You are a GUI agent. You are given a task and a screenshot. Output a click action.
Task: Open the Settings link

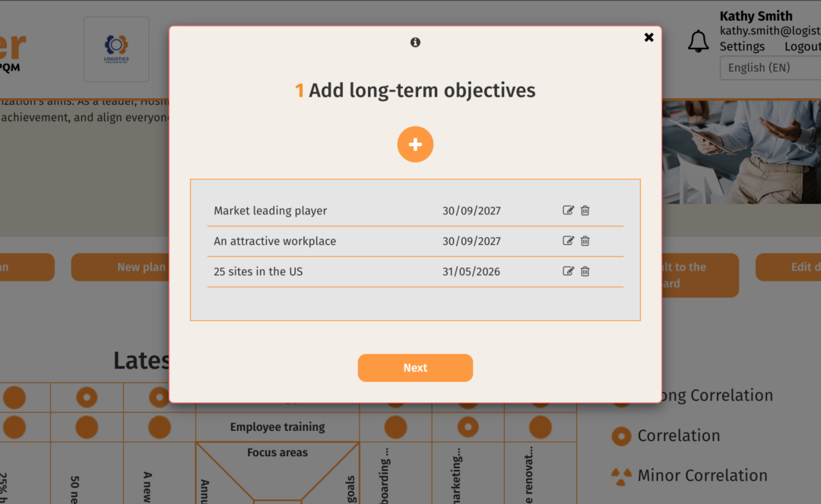pos(742,46)
